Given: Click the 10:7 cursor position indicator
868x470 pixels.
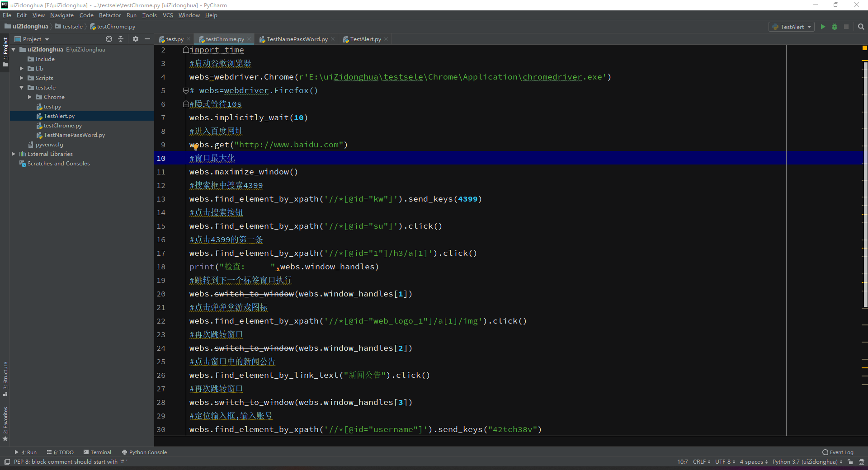Looking at the screenshot, I should [682, 462].
